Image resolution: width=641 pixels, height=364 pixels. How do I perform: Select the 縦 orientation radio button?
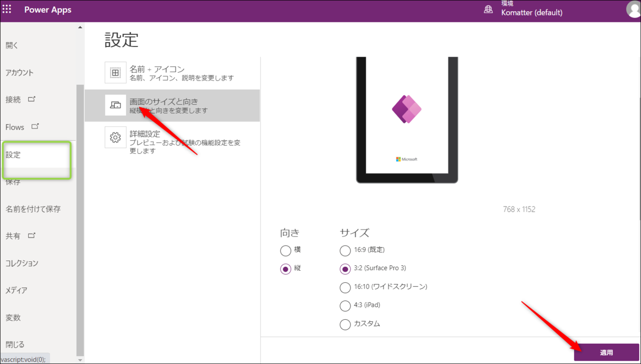click(286, 268)
